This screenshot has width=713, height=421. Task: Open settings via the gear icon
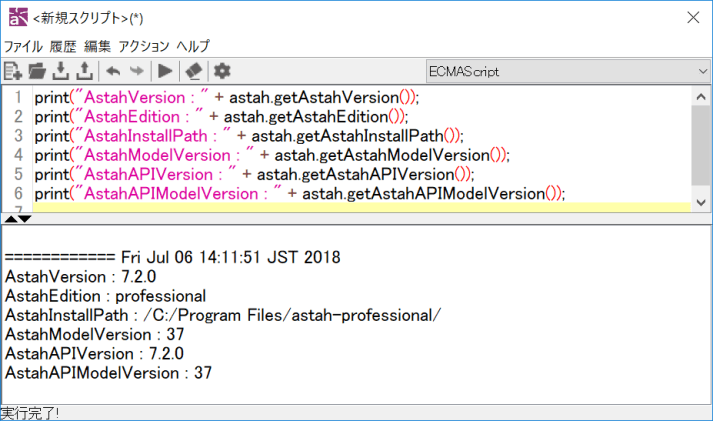point(222,71)
